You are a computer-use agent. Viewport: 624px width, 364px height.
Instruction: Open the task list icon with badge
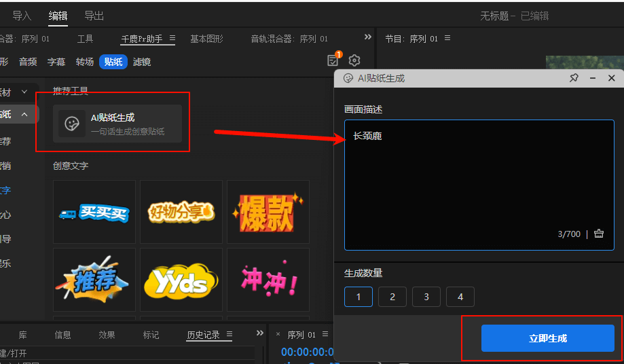333,60
